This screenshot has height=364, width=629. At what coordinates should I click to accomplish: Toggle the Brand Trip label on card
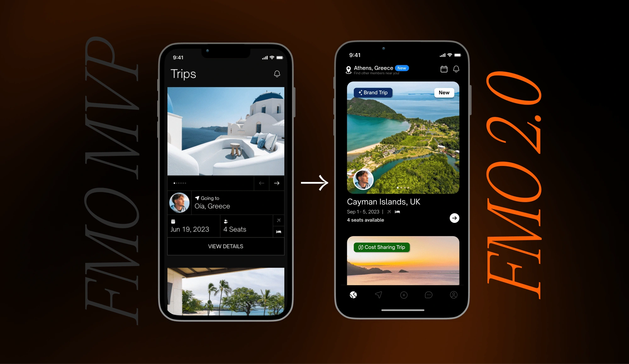point(371,92)
